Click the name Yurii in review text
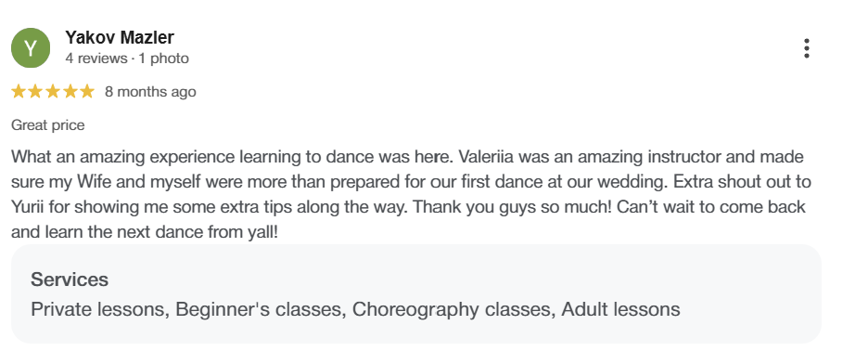 click(x=28, y=207)
